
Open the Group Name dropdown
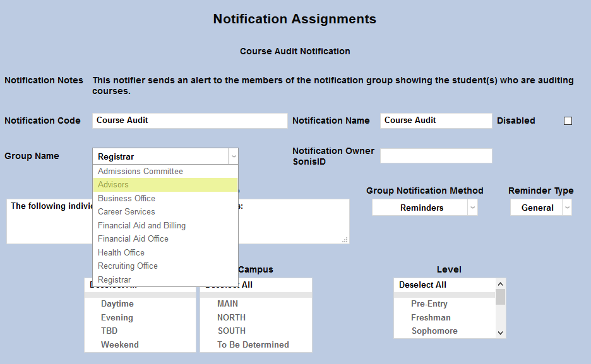(234, 156)
